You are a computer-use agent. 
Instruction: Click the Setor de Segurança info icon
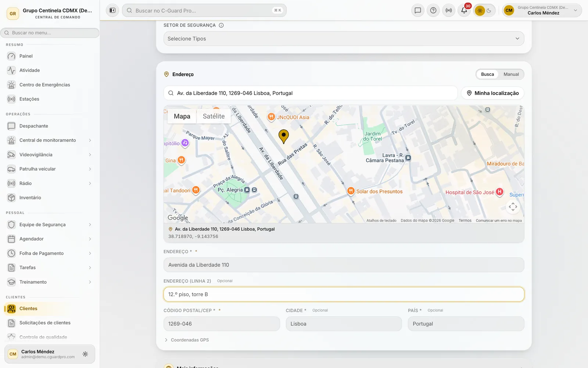221,25
